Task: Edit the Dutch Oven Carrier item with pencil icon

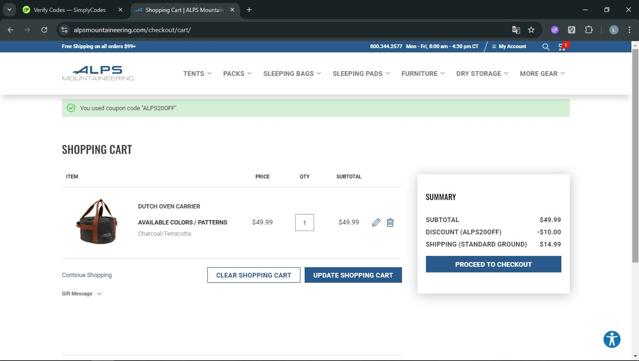Action: click(376, 222)
